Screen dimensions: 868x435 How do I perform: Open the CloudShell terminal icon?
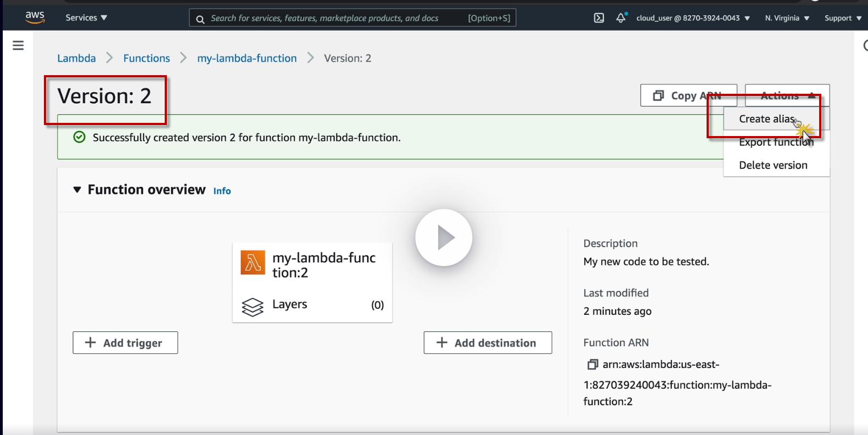click(599, 18)
